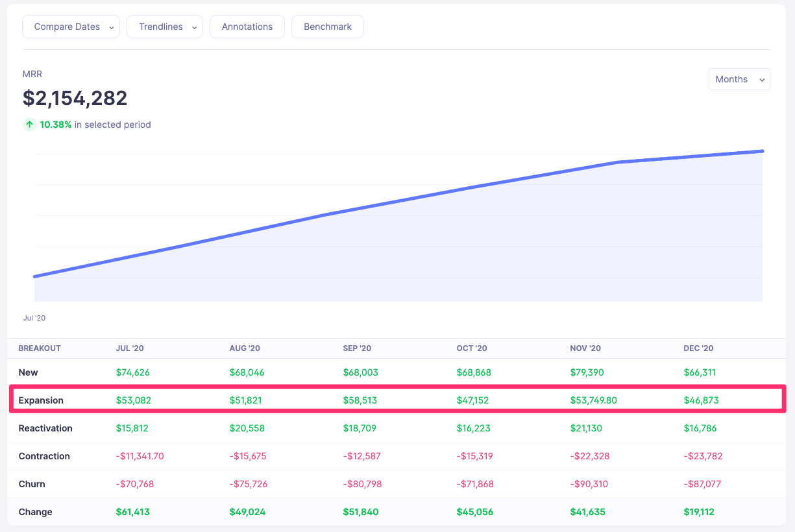Open the Compare Dates dropdown
Image resolution: width=795 pixels, height=532 pixels.
tap(71, 27)
